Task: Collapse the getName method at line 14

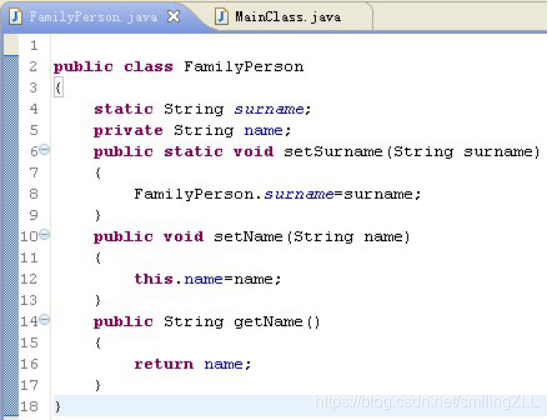Action: coord(44,319)
